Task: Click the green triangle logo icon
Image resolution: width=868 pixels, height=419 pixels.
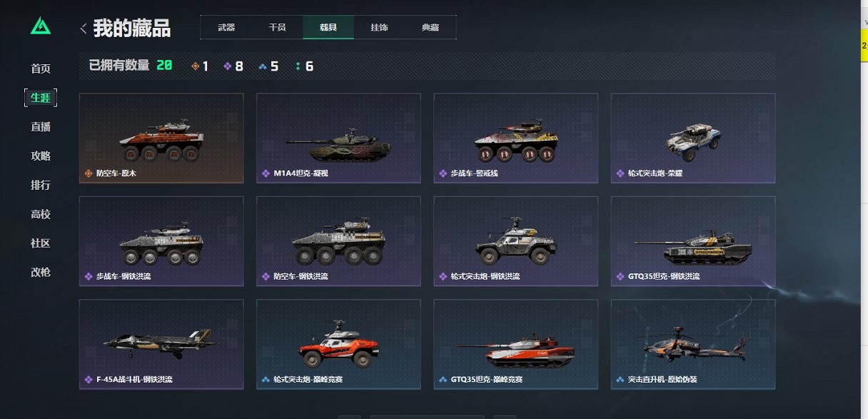Action: [x=41, y=26]
